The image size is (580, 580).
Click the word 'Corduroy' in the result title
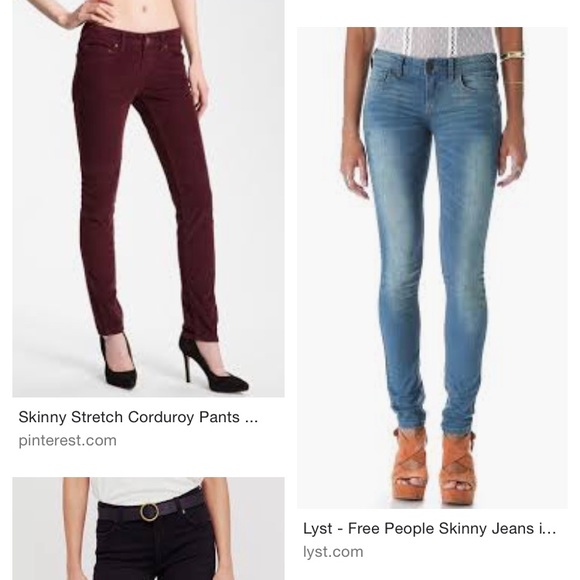pyautogui.click(x=161, y=417)
